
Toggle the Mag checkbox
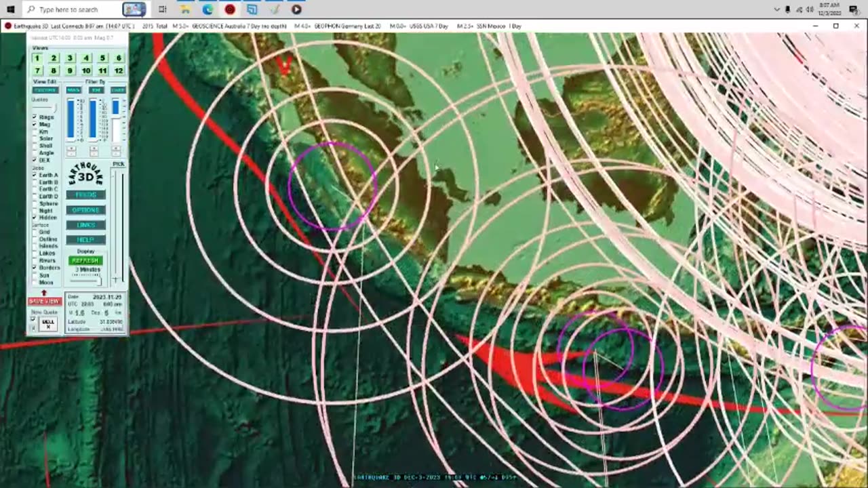(x=35, y=125)
